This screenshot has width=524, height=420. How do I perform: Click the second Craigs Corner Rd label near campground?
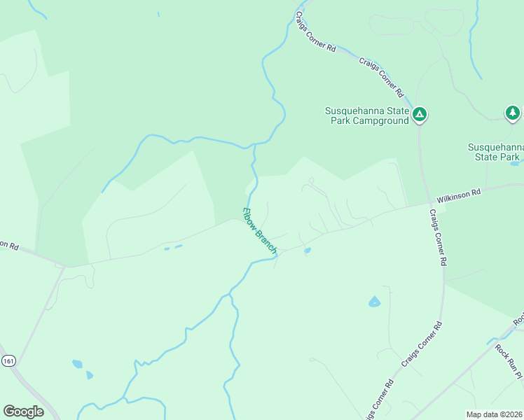(x=382, y=78)
